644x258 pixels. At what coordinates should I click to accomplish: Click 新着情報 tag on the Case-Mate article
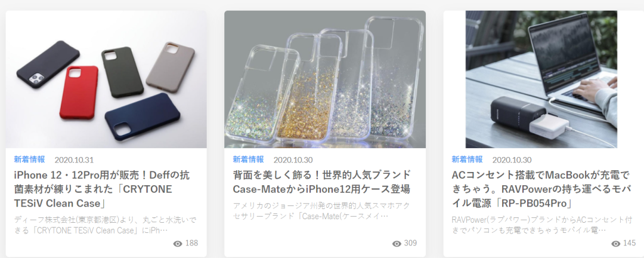point(249,159)
